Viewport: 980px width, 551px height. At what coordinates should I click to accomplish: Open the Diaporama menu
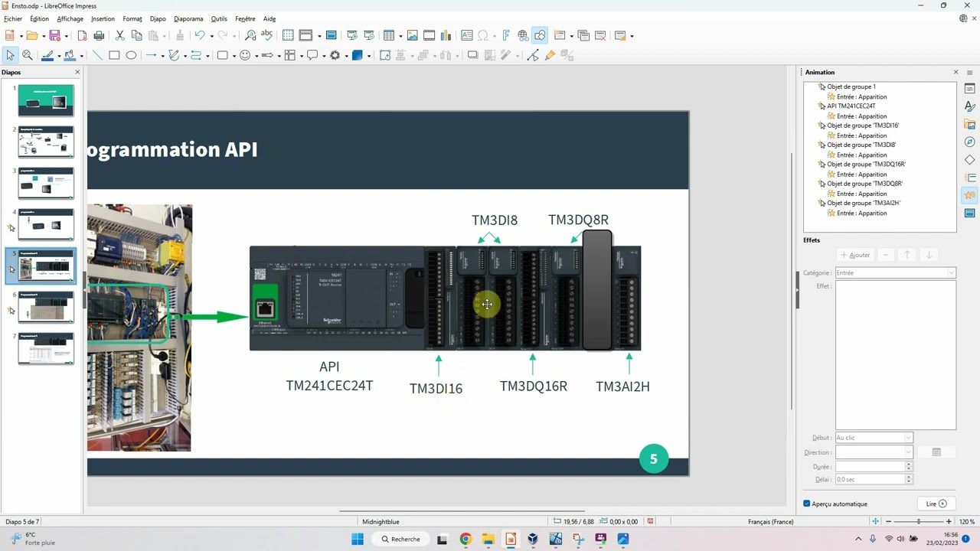click(x=188, y=18)
